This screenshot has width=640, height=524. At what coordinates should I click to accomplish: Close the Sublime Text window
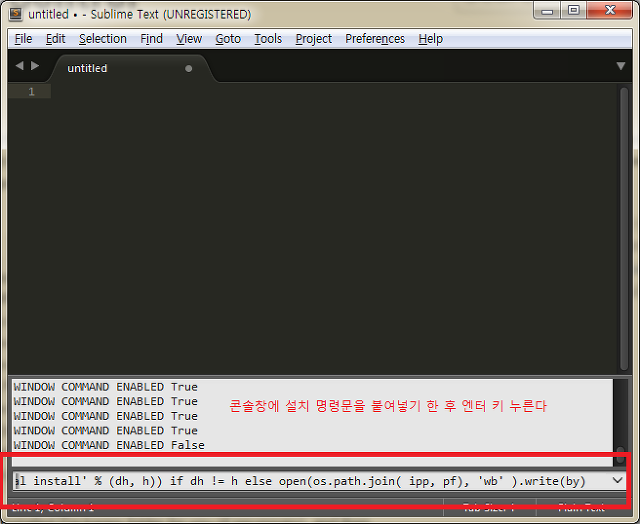point(610,10)
